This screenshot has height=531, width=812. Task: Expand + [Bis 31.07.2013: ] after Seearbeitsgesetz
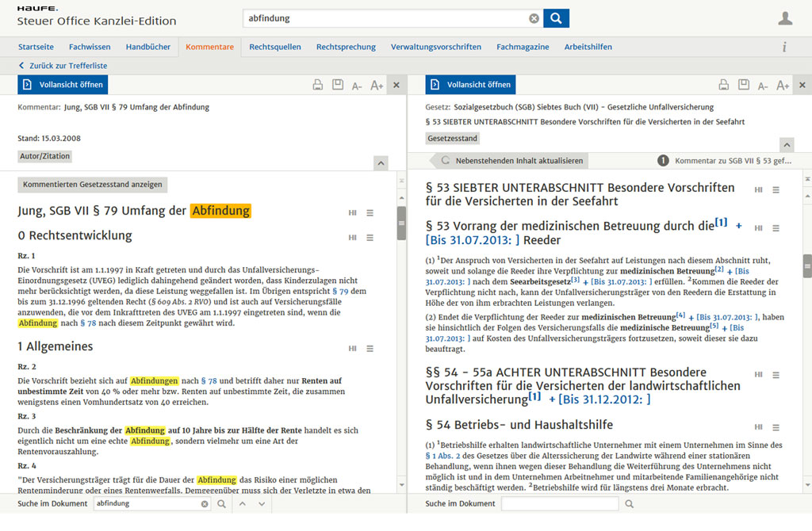616,282
